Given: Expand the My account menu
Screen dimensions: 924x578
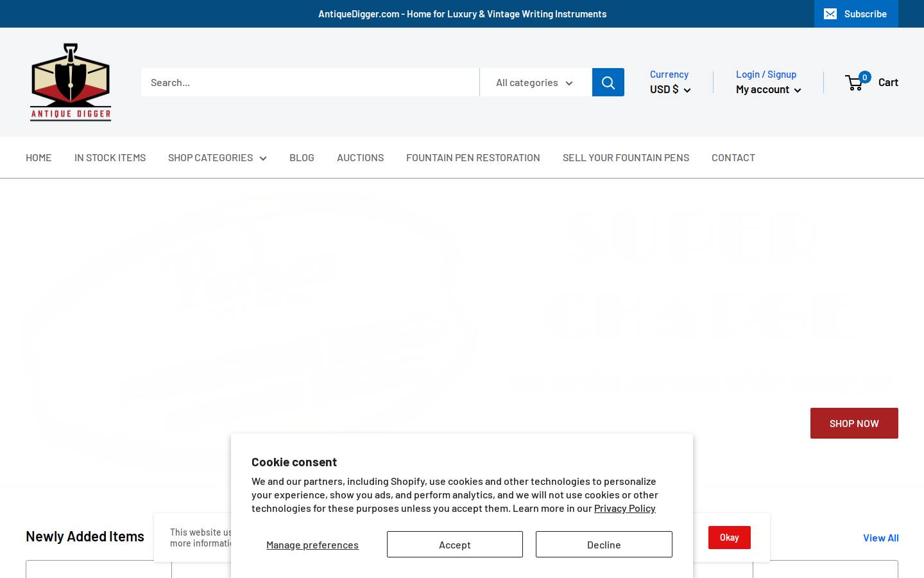Looking at the screenshot, I should [x=768, y=89].
